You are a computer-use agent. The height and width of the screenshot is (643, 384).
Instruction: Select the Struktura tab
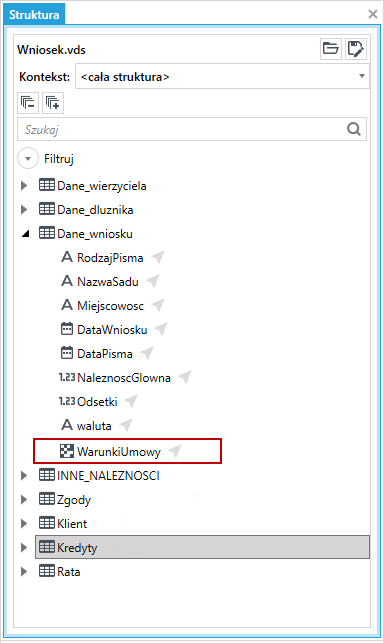pyautogui.click(x=34, y=15)
